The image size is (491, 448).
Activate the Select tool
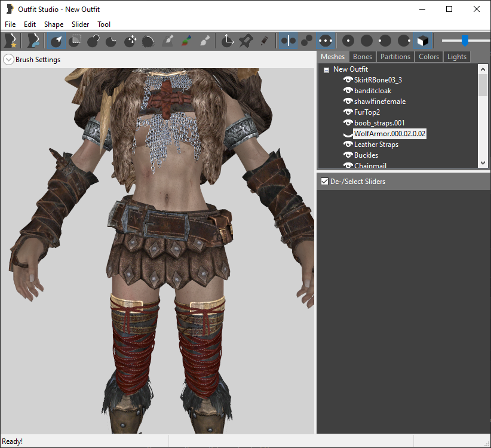(x=56, y=41)
